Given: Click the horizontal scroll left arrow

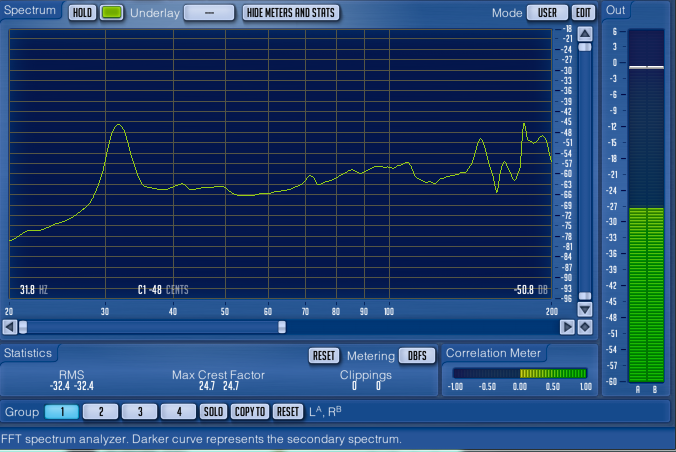Looking at the screenshot, I should [x=9, y=327].
